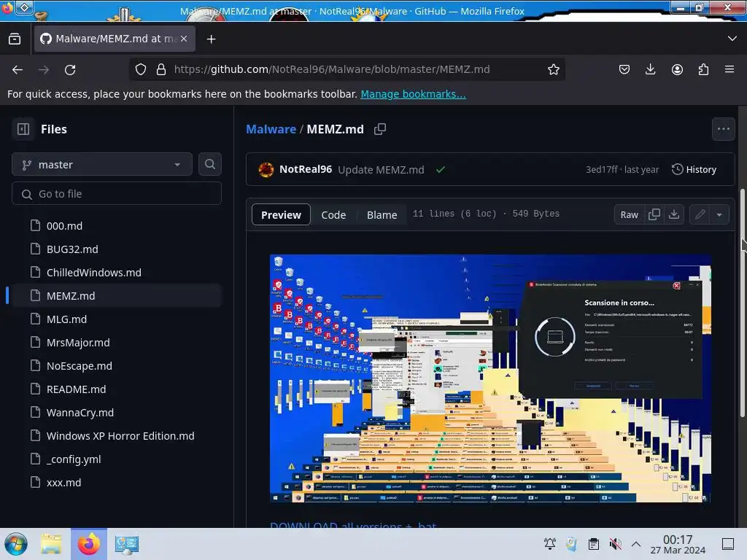Open the taskbar clock showing 00:17
The image size is (747, 560).
[678, 544]
